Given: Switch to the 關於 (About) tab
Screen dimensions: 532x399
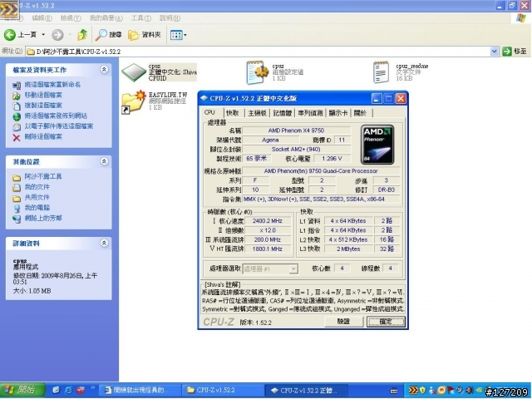Looking at the screenshot, I should pyautogui.click(x=361, y=113).
